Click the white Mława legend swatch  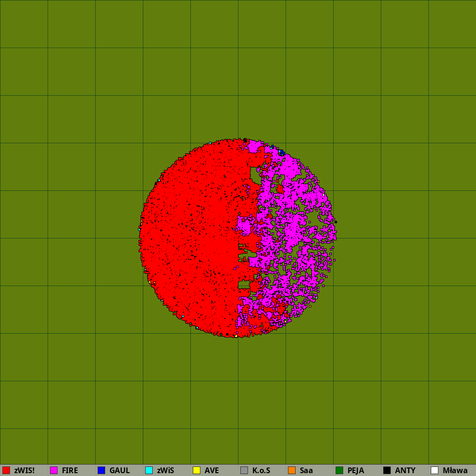point(435,470)
